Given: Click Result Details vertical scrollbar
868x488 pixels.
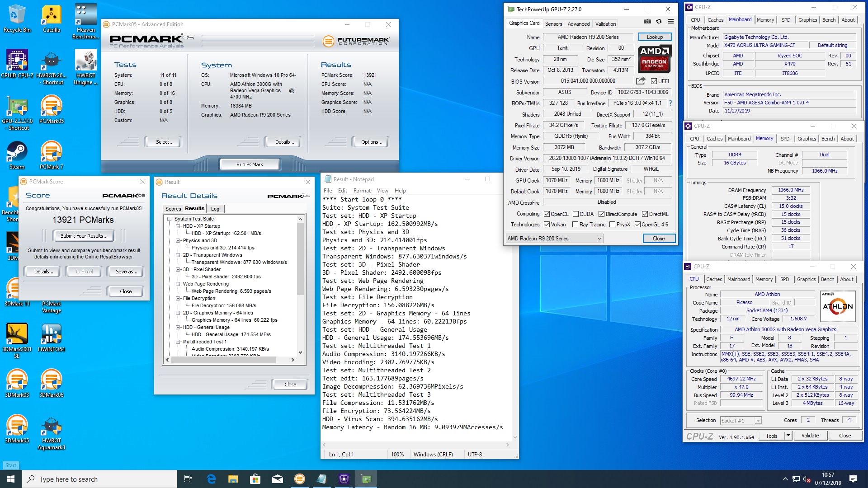Looking at the screenshot, I should (300, 286).
